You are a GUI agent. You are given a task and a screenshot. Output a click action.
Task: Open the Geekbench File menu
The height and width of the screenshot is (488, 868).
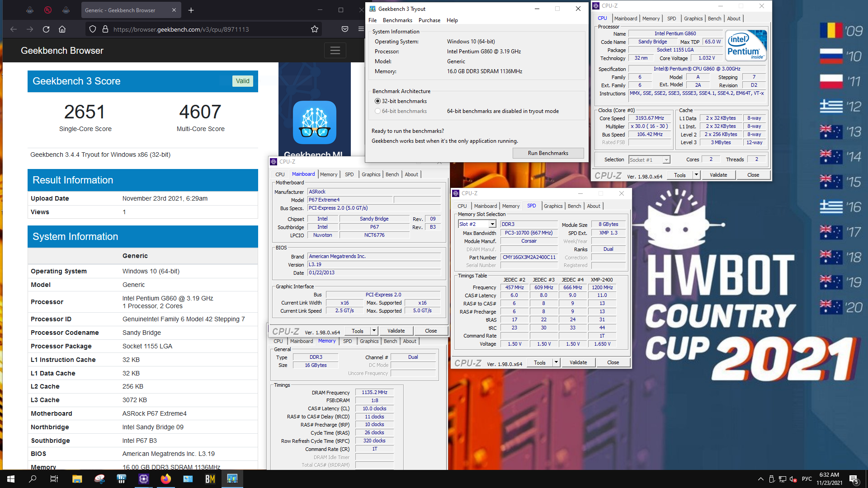tap(373, 20)
